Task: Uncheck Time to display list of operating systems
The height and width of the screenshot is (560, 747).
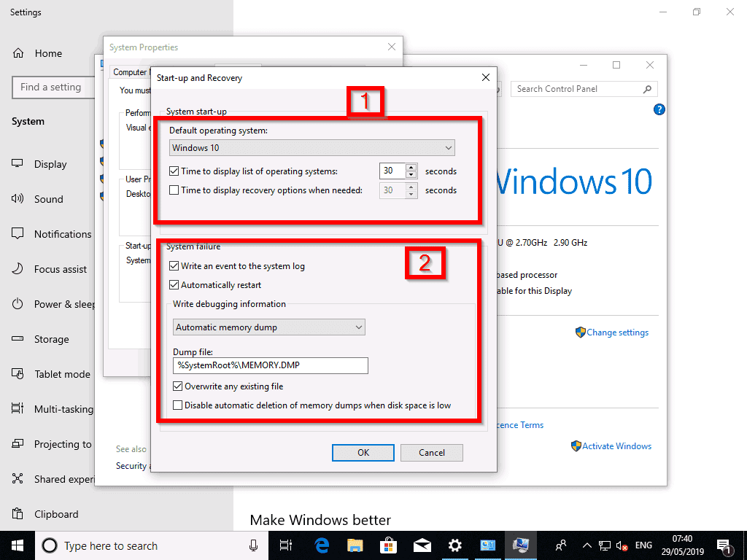Action: pos(175,171)
